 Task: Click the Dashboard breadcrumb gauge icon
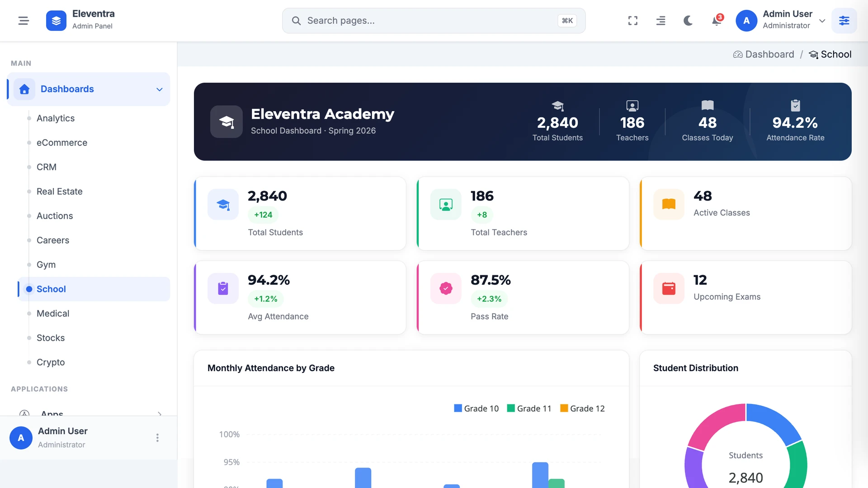click(738, 54)
